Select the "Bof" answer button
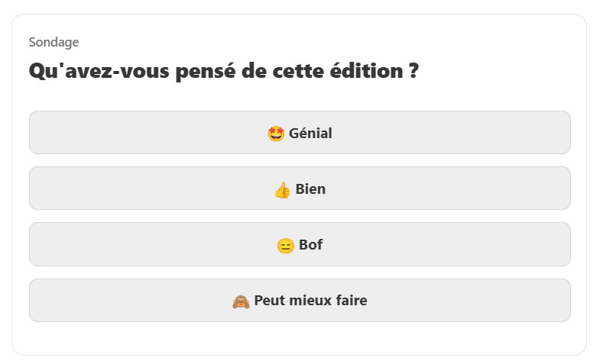The image size is (609, 364). 300,245
